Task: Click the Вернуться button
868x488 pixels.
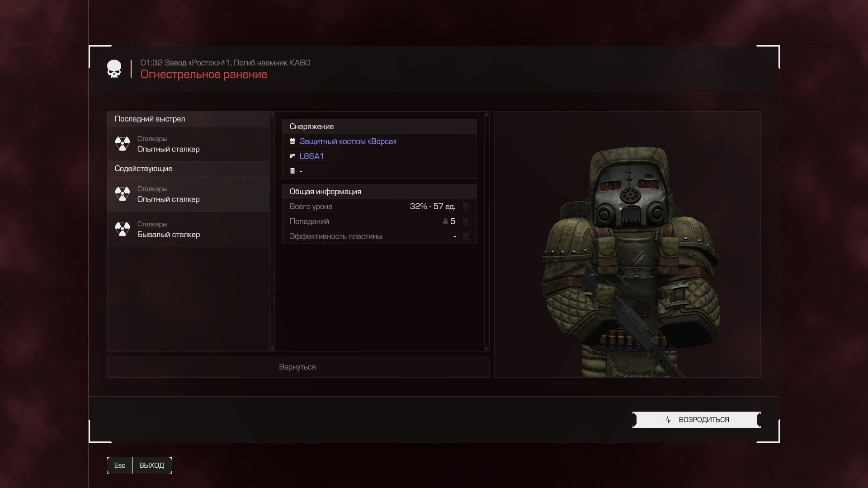Action: pyautogui.click(x=298, y=367)
